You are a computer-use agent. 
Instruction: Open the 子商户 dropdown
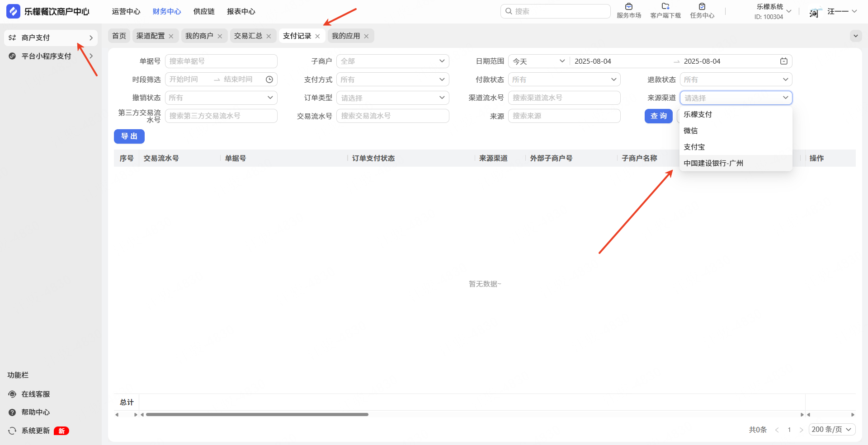pyautogui.click(x=392, y=61)
